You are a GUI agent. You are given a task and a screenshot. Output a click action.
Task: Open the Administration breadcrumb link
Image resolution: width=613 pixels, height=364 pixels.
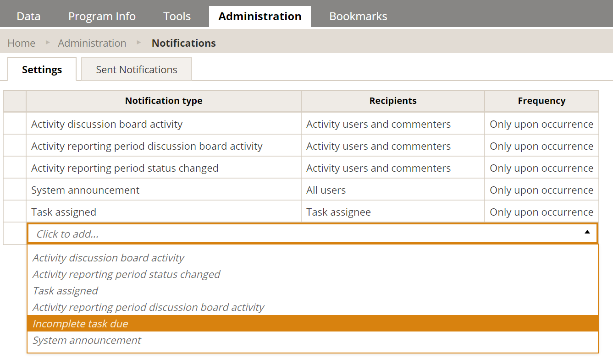pos(92,43)
